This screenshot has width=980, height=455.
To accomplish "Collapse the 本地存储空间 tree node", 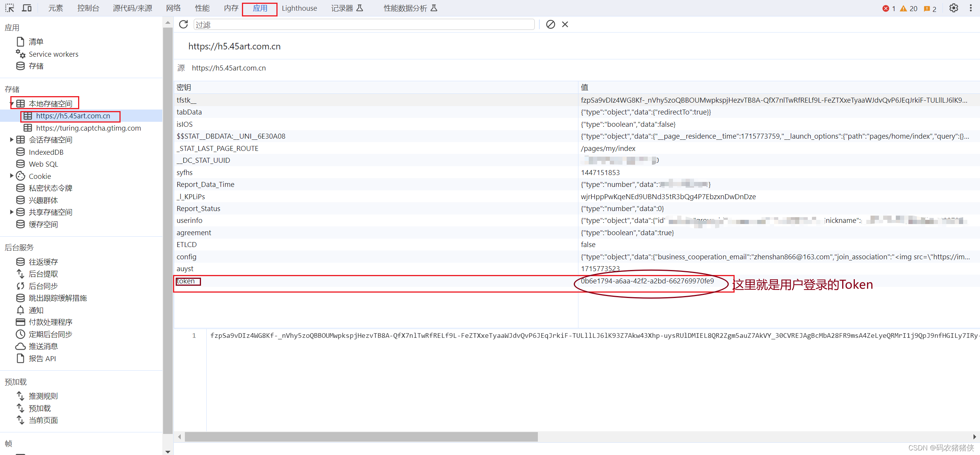I will click(x=12, y=104).
